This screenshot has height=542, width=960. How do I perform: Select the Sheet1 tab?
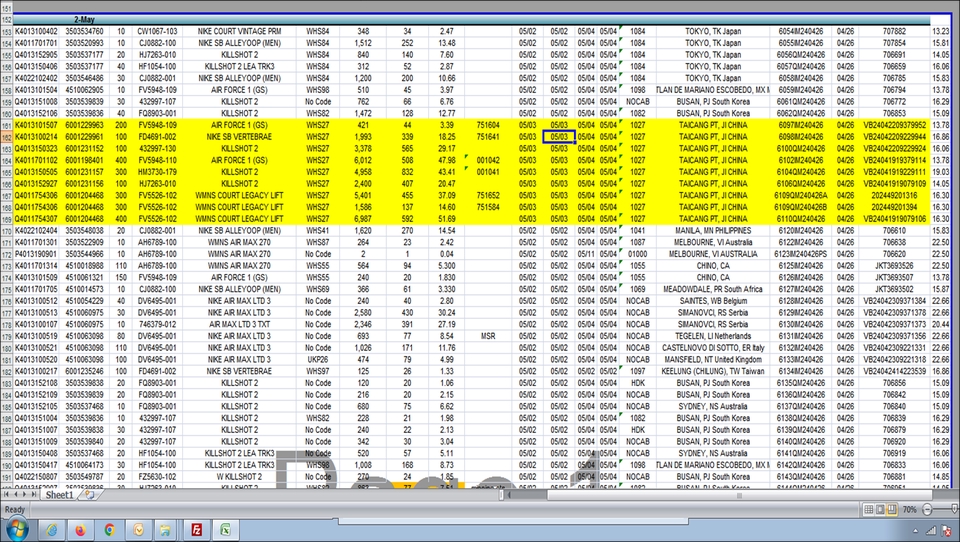coord(59,495)
